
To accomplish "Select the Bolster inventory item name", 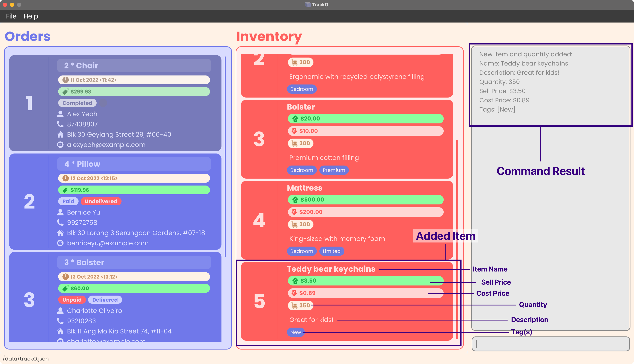I will tap(301, 107).
